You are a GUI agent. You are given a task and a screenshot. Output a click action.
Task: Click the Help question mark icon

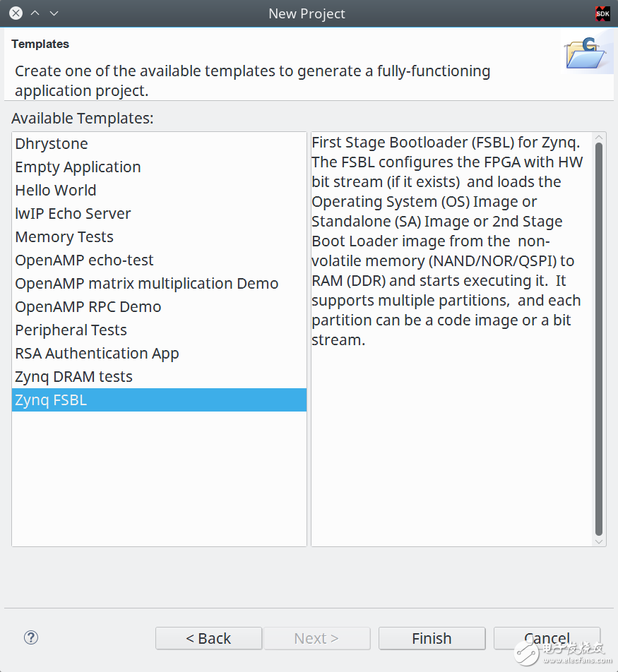click(30, 637)
